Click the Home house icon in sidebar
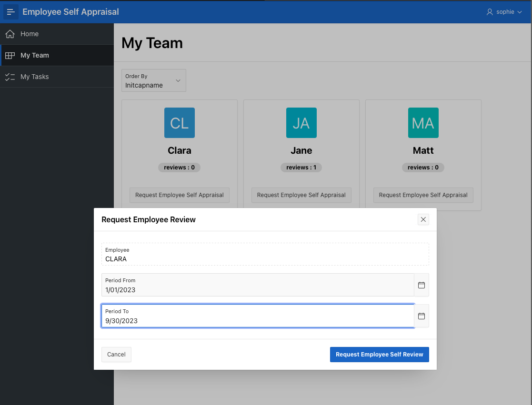Viewport: 532px width, 405px height. click(x=10, y=34)
